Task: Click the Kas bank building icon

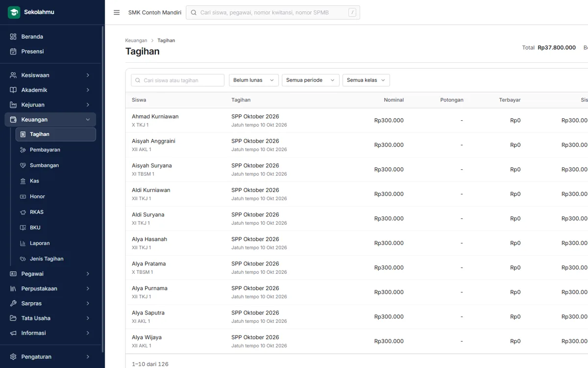Action: 23,181
